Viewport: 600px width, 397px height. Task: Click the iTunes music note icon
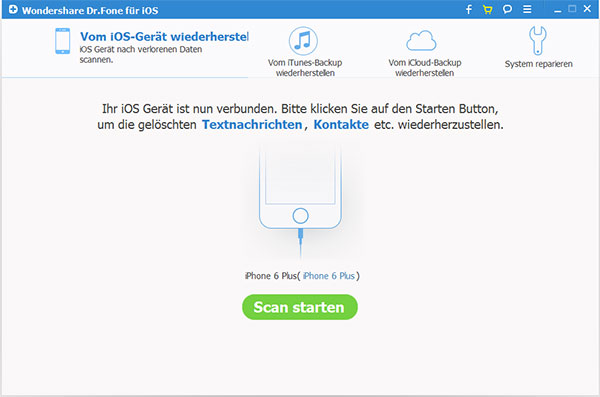click(x=303, y=41)
